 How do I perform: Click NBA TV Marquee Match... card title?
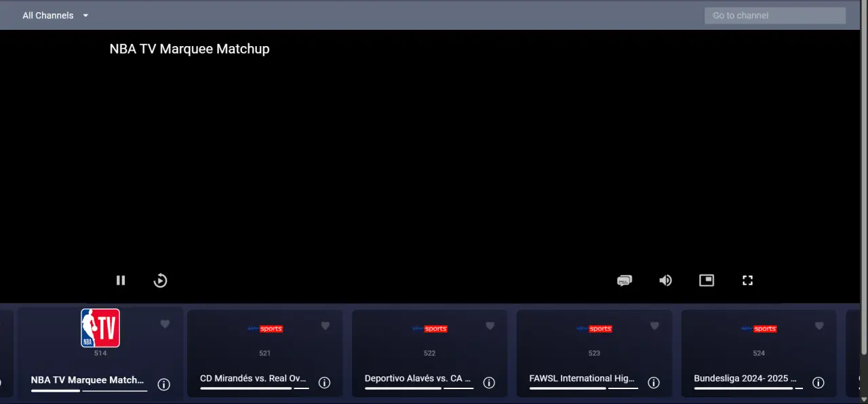(87, 380)
